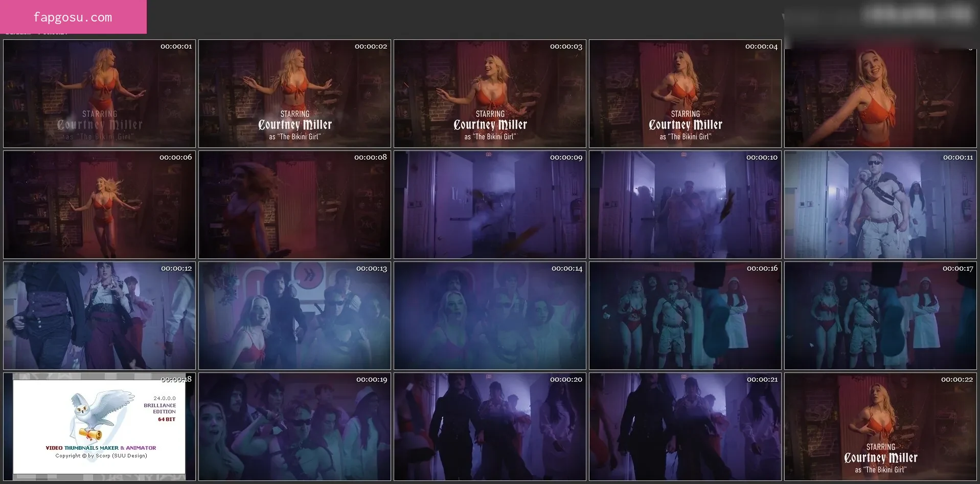This screenshot has height=484, width=980.
Task: Click the 'Copyright © by Scorp (SUU Design)' text
Action: [x=101, y=455]
